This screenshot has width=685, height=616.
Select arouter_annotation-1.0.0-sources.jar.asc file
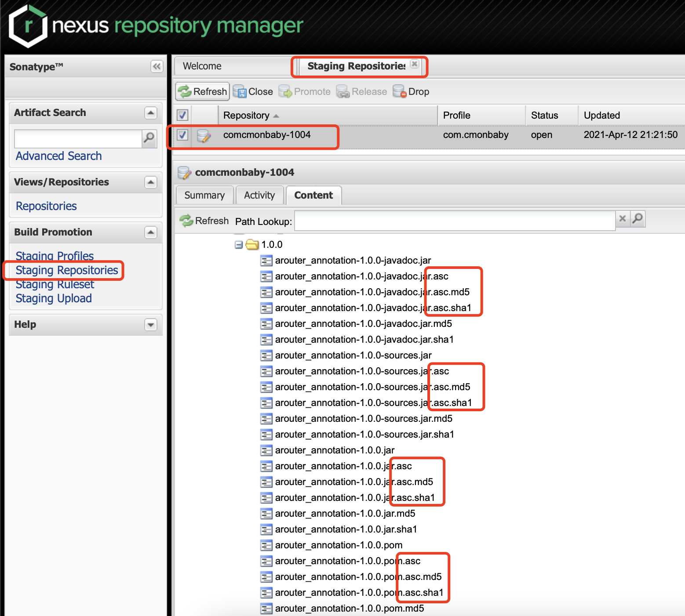coord(362,371)
